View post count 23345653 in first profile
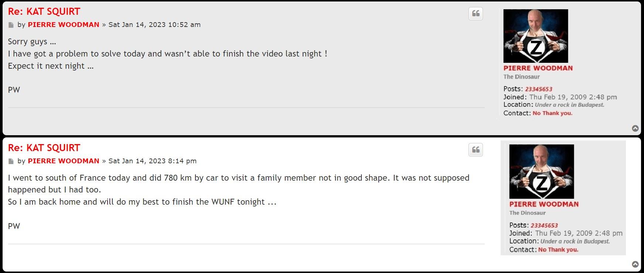This screenshot has height=273, width=644. tap(538, 89)
